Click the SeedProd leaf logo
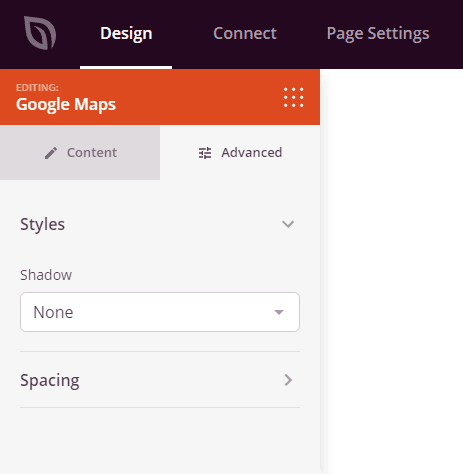The height and width of the screenshot is (474, 463). point(40,33)
